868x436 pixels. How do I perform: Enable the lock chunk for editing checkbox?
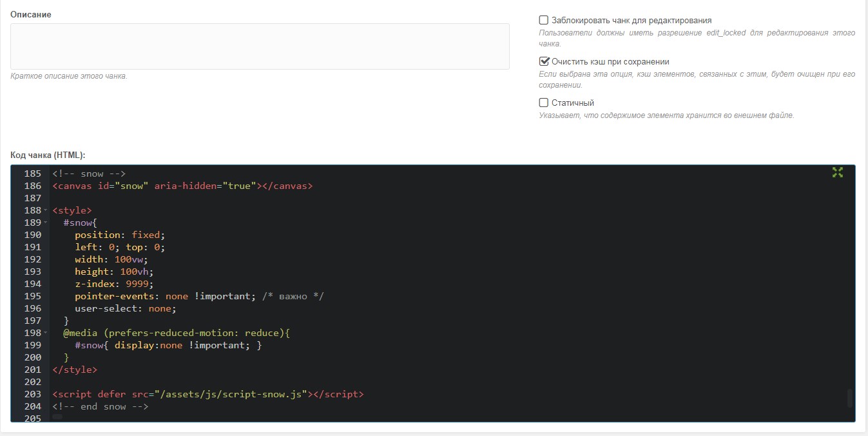(543, 20)
